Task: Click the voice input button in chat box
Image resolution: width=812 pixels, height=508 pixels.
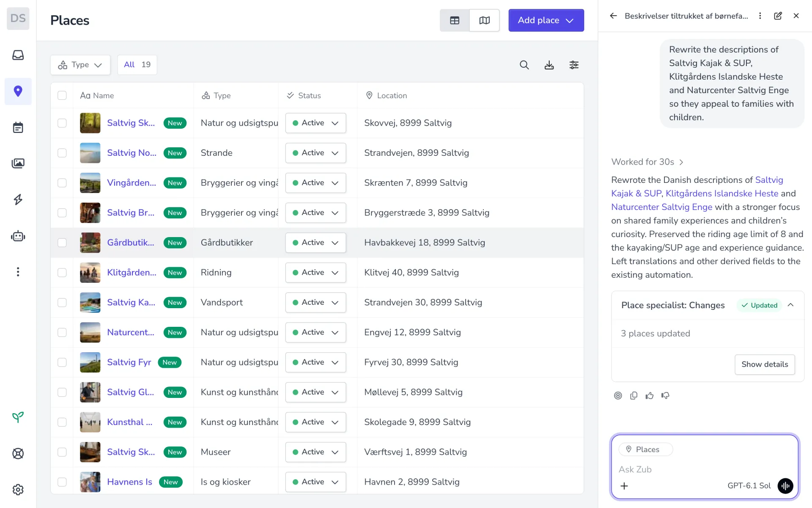Action: (x=785, y=486)
